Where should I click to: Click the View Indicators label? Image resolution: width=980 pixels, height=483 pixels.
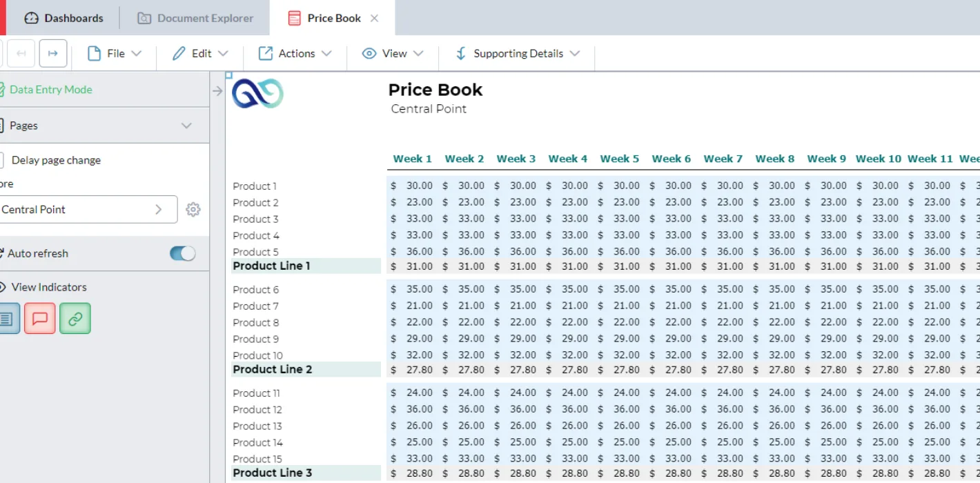[49, 287]
